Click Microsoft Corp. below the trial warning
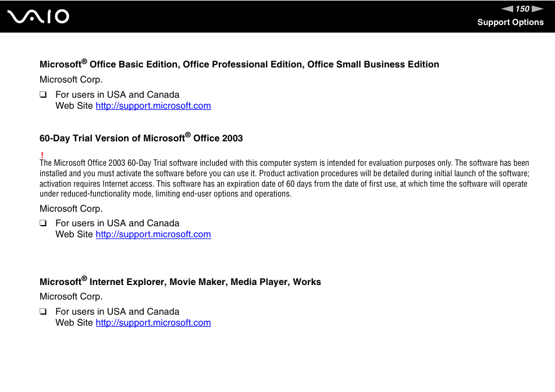 71,209
